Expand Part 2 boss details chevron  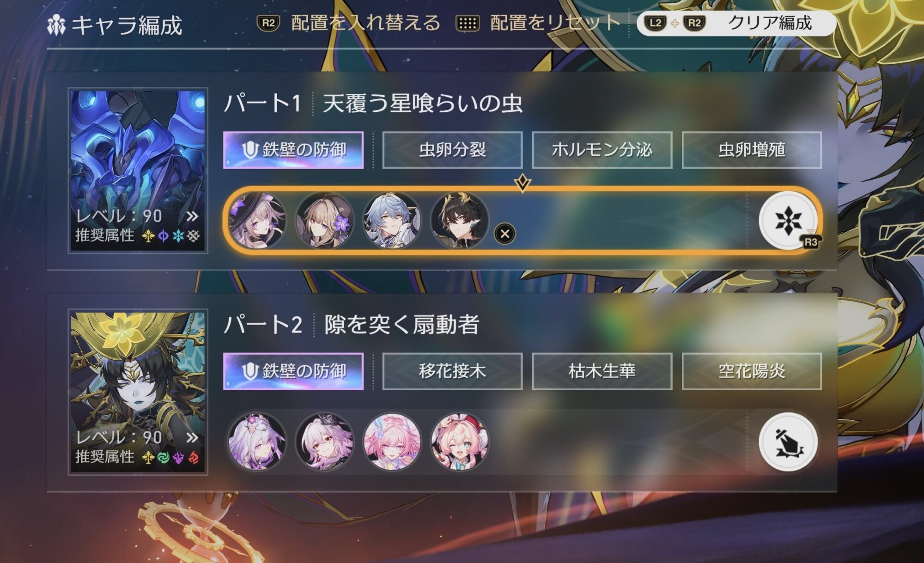(192, 437)
